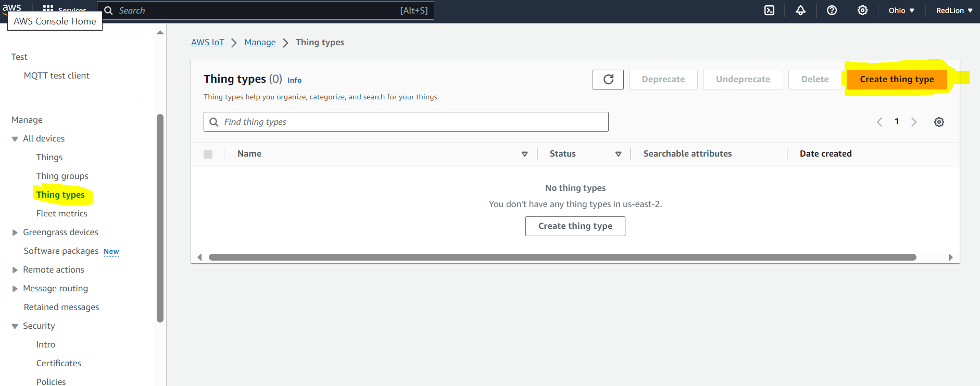Image resolution: width=980 pixels, height=386 pixels.
Task: Collapse the All devices section
Action: (x=15, y=139)
